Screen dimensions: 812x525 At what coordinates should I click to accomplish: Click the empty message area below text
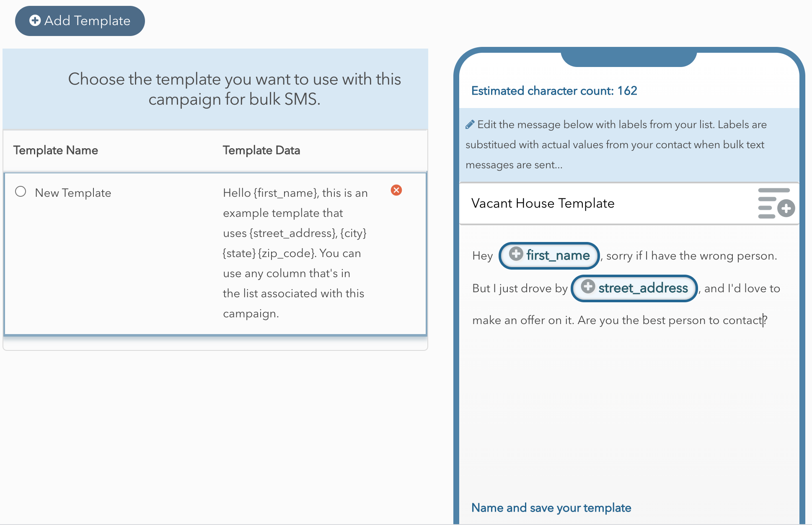tap(628, 410)
